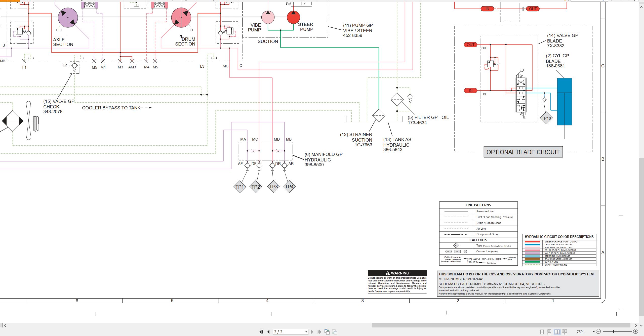Click the '(14) VALVE GP' blade callout
The width and height of the screenshot is (644, 336).
(x=562, y=35)
